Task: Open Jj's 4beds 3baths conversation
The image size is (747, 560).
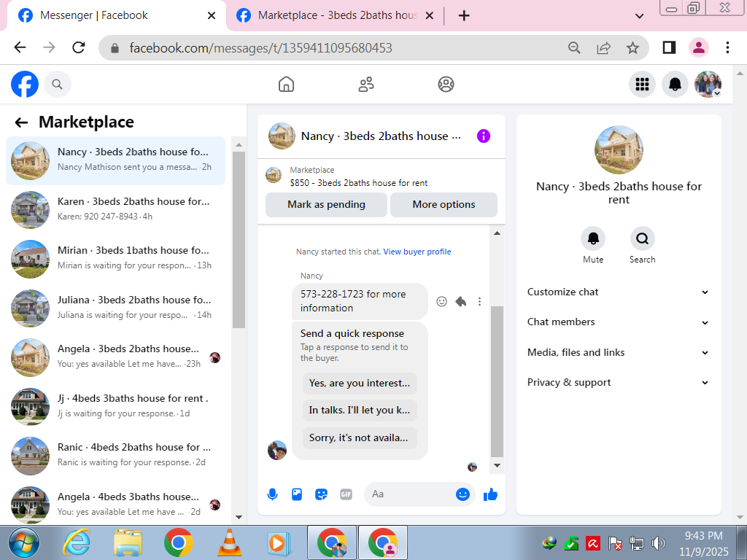Action: pos(116,406)
